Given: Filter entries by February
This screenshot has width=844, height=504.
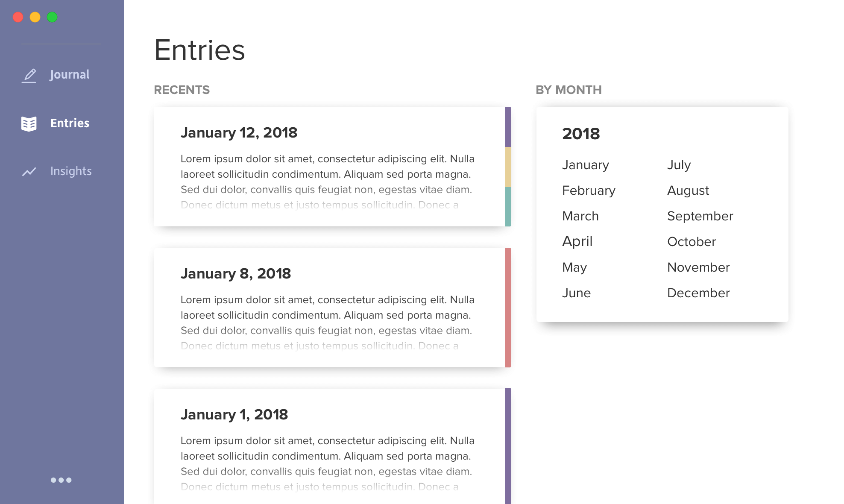Looking at the screenshot, I should tap(589, 190).
